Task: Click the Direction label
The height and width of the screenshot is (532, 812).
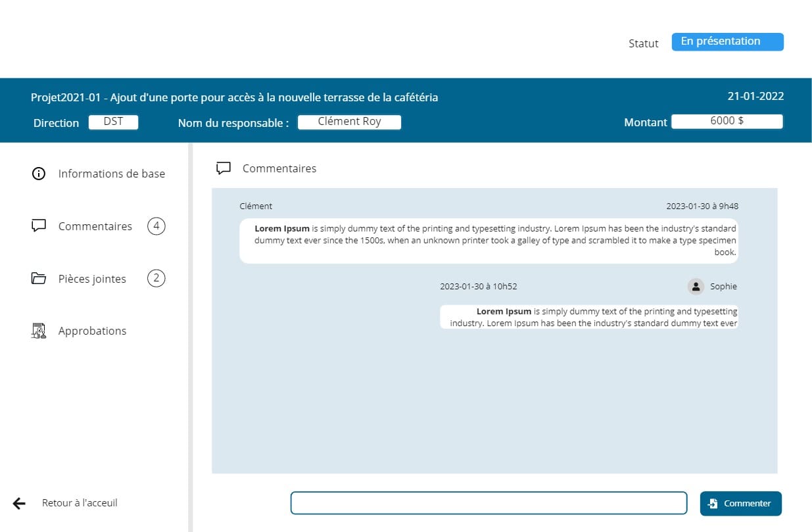Action: [56, 123]
